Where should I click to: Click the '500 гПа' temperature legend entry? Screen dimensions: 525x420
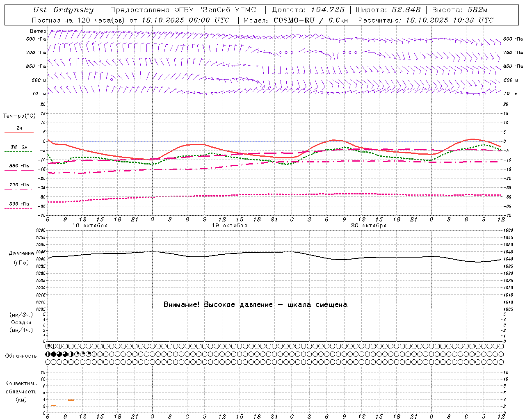click(19, 204)
